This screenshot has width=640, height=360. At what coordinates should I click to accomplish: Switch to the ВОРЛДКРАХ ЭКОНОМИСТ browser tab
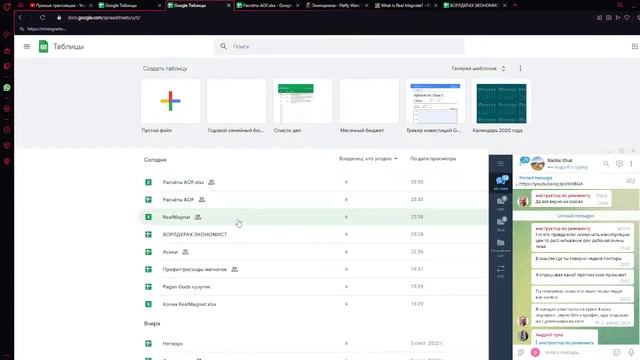click(475, 5)
